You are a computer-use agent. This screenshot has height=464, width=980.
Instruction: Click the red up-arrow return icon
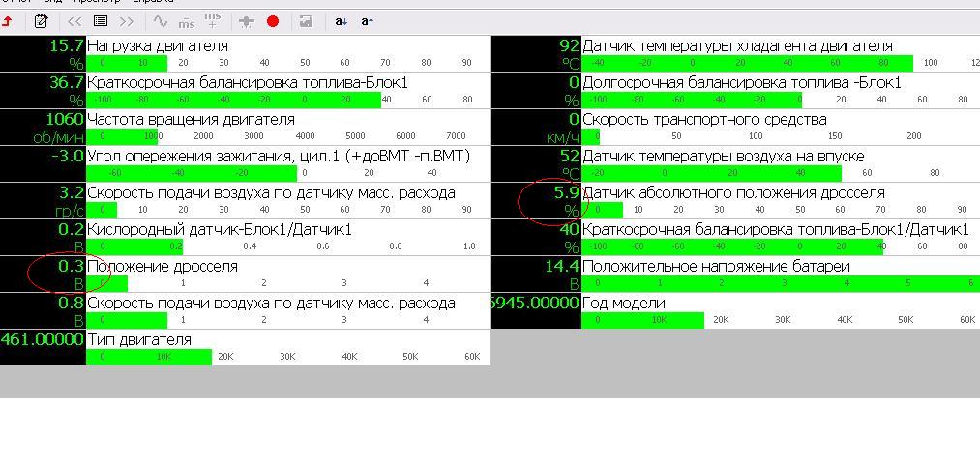point(7,22)
